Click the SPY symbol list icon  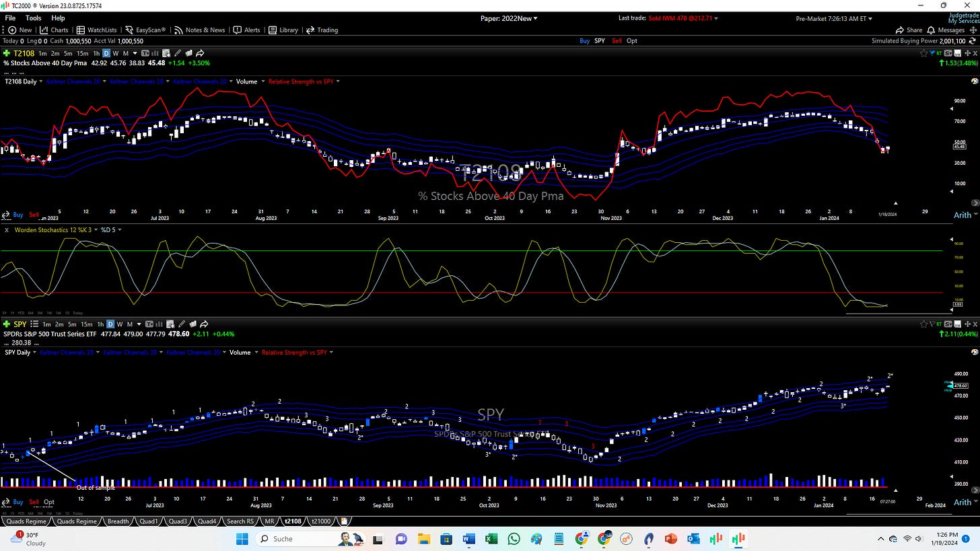34,324
